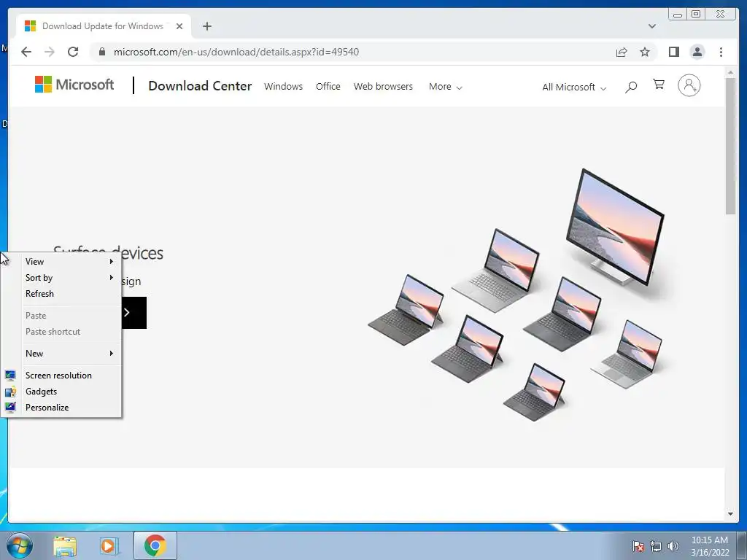
Task: Reload the page with the refresh icon
Action: point(73,52)
